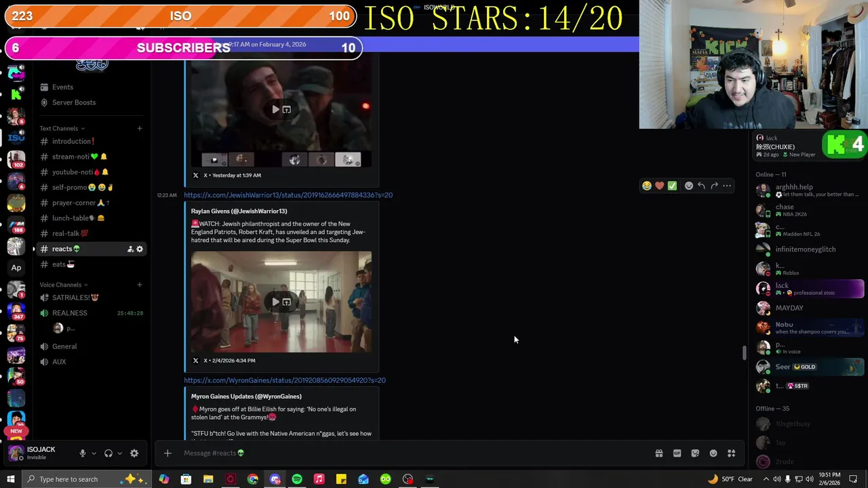The width and height of the screenshot is (868, 488).
Task: Collapse the Text Channels category
Action: coord(62,128)
